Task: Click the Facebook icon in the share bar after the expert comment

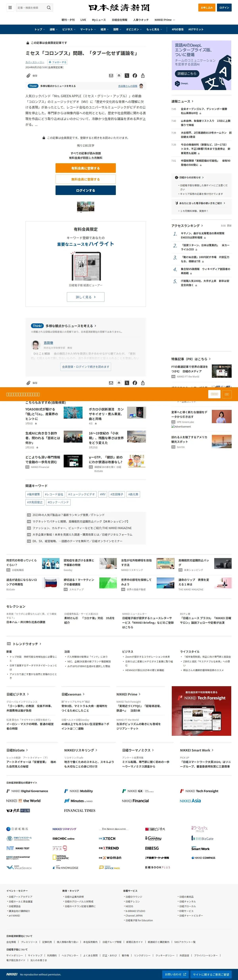Action: [135, 383]
